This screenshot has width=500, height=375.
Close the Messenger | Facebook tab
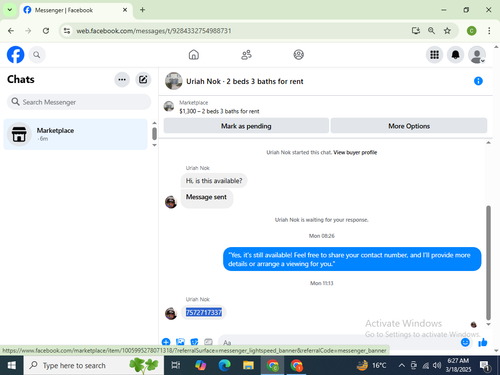125,10
